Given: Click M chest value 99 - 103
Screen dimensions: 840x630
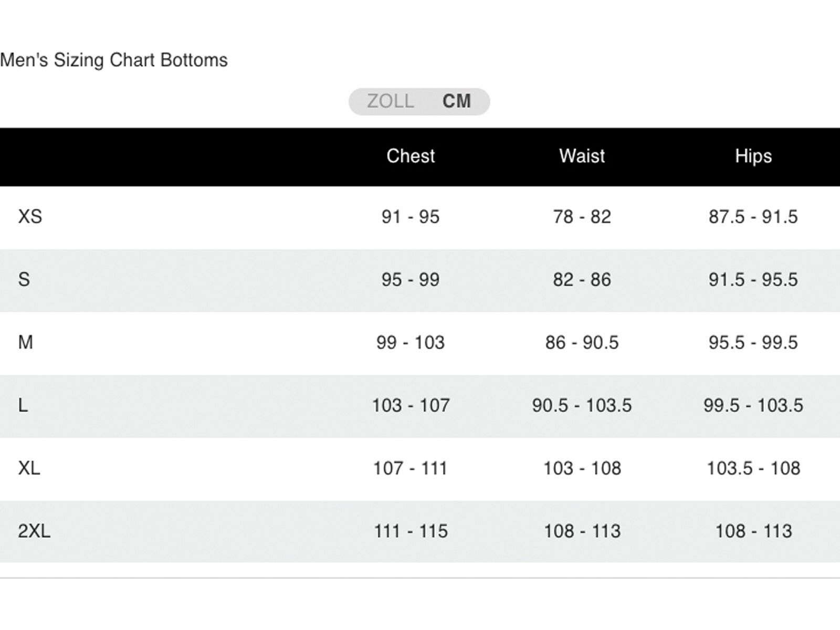Looking at the screenshot, I should click(411, 342).
